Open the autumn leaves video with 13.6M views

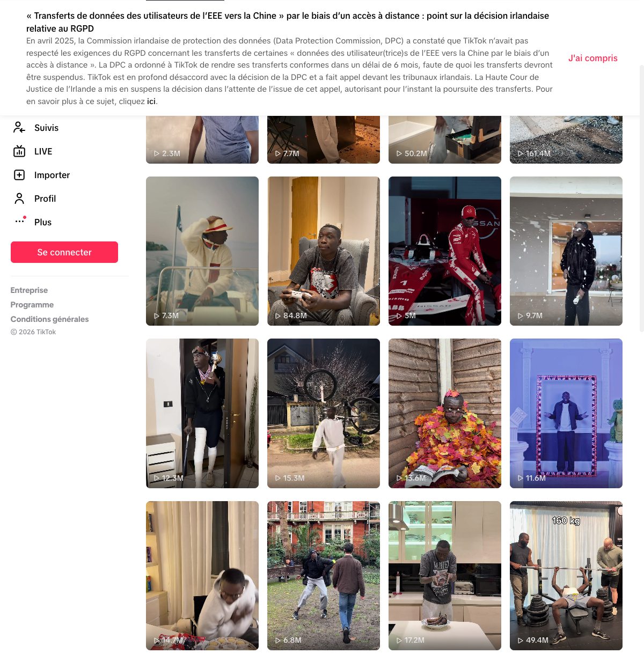click(x=445, y=413)
